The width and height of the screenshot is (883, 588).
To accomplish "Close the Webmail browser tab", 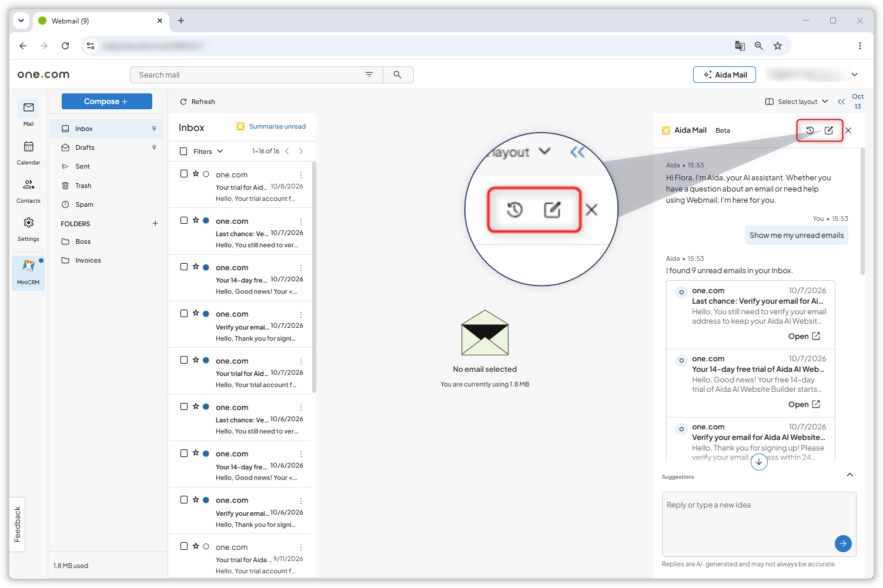I will (160, 21).
